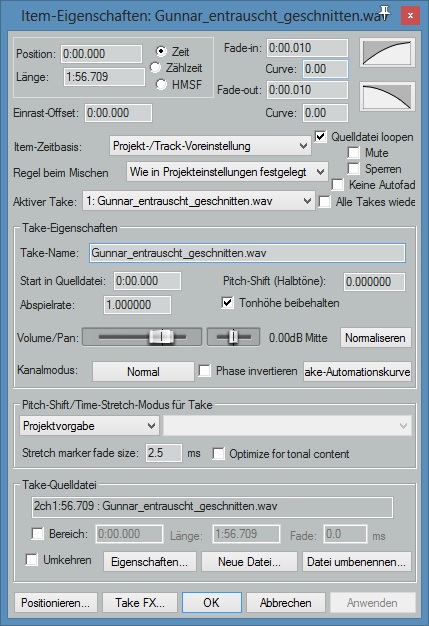Click the Kanalmodus Normal button
Image resolution: width=429 pixels, height=626 pixels.
pos(143,371)
